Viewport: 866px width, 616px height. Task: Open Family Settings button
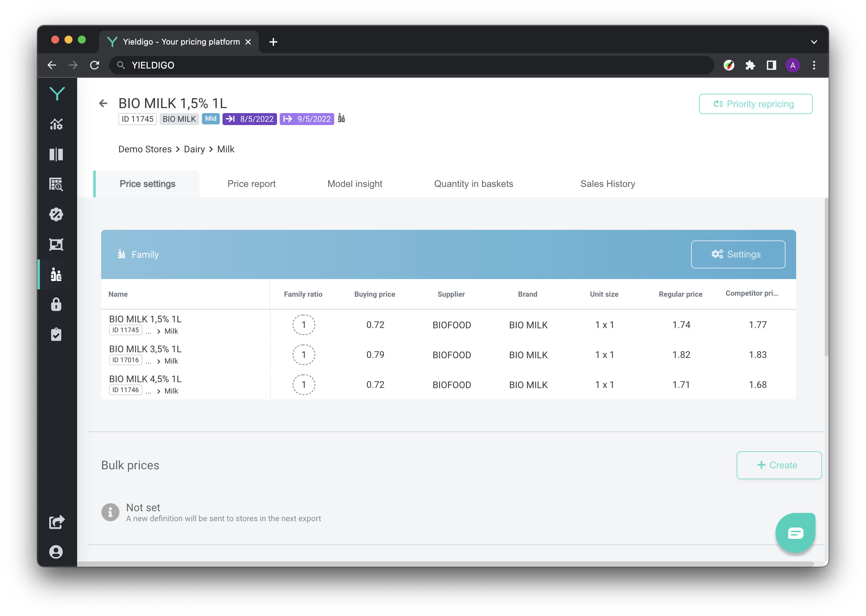click(738, 254)
